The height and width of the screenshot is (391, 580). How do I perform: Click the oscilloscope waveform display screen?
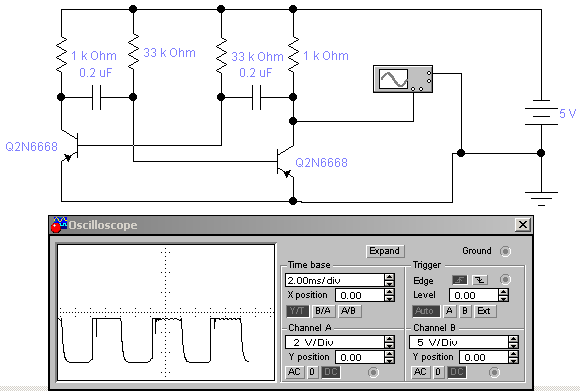point(166,312)
